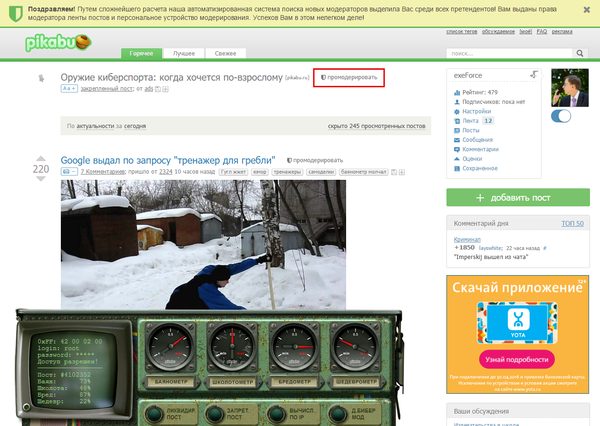Viewport: 600px width, 426px height.
Task: Open the ТОП 50 comments link
Action: click(572, 224)
